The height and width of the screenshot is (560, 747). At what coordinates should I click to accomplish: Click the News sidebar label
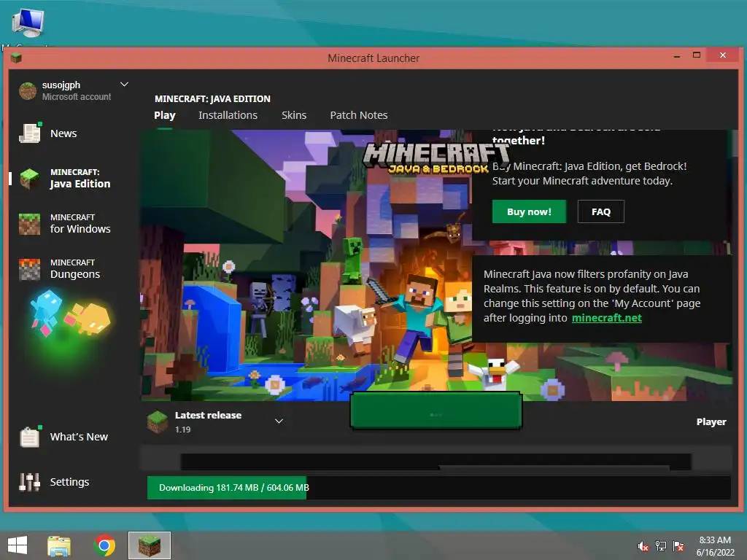(x=63, y=133)
